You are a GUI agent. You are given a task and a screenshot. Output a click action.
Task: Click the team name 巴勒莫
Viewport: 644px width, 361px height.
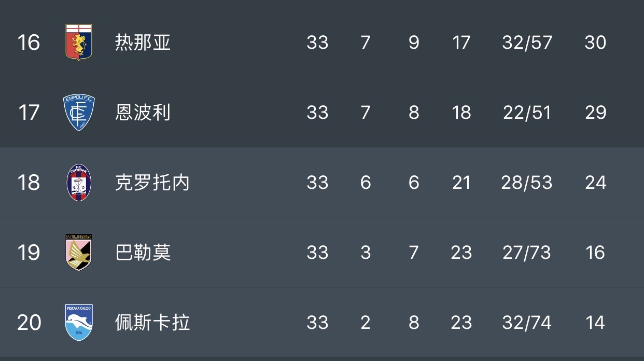tap(143, 253)
